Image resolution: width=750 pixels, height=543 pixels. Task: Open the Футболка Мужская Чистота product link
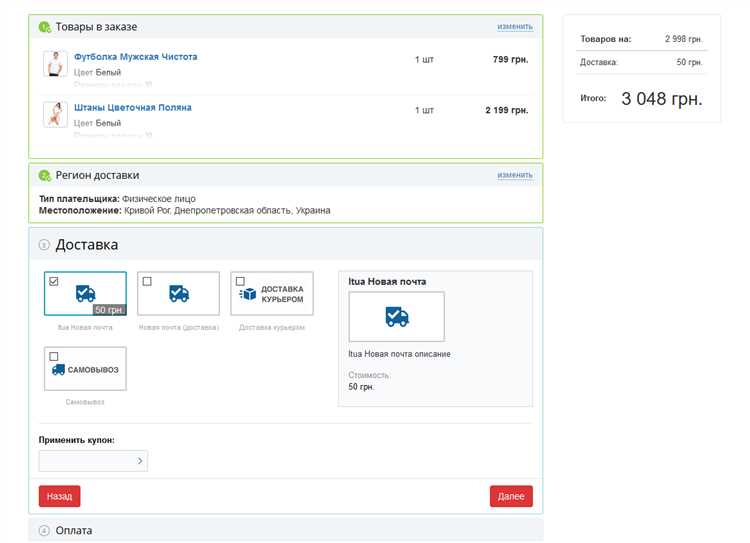(x=135, y=57)
